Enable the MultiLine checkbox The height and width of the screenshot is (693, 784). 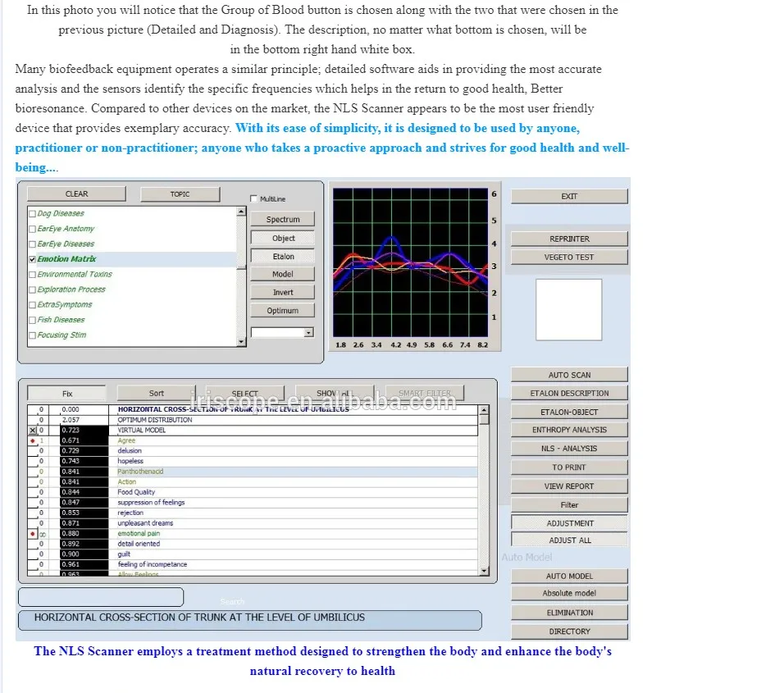tap(253, 198)
